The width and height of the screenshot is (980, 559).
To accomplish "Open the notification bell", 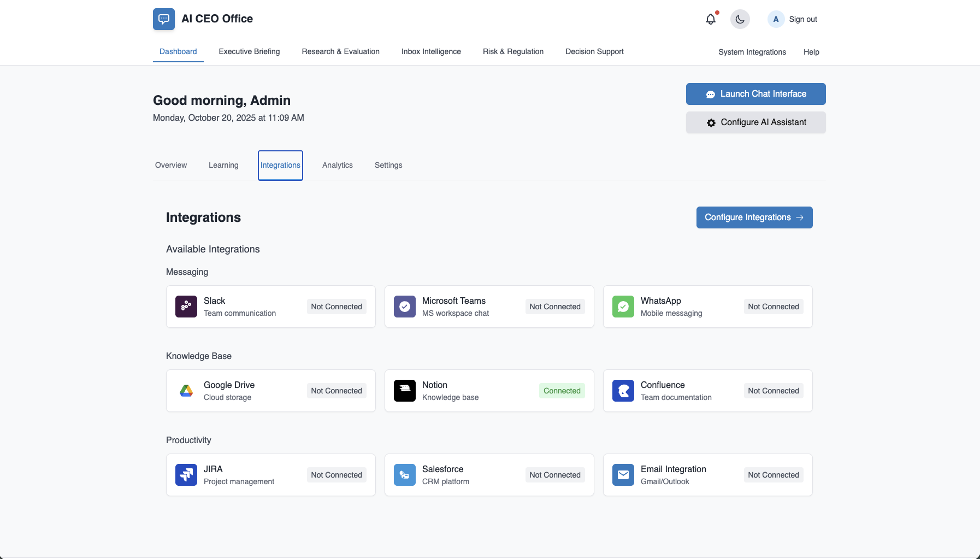I will 711,19.
